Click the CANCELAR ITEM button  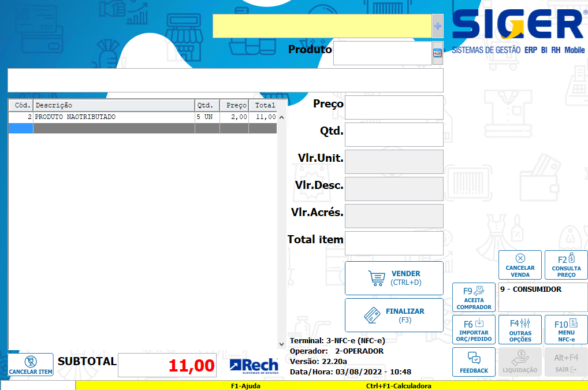(31, 365)
